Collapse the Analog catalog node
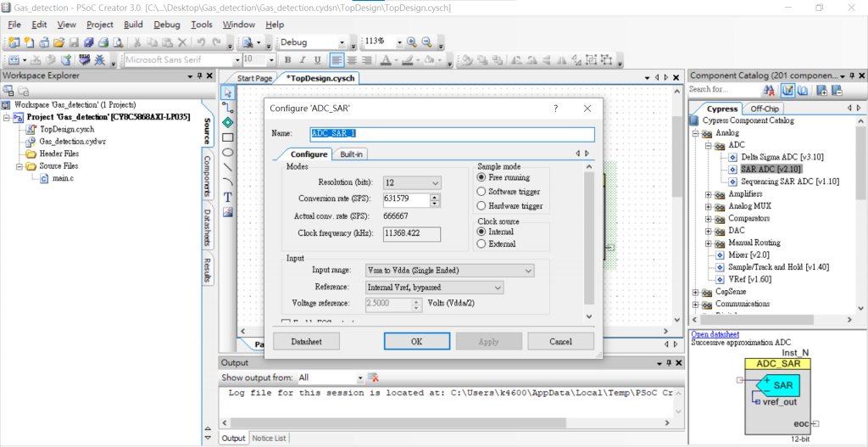Viewport: 868px width, 447px height. pos(695,133)
